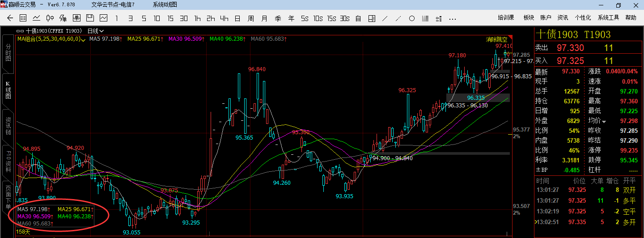Switch chart period to 1h
Screen dimensions: 644x238
197,18
